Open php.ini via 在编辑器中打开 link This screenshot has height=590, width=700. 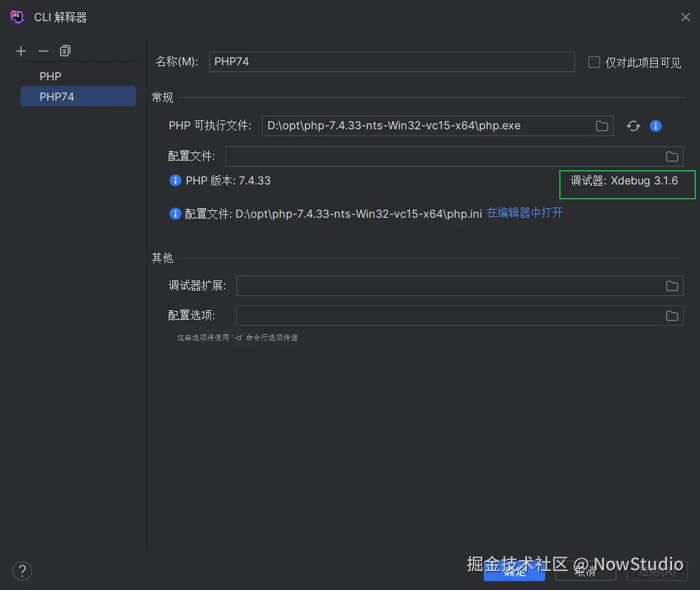pyautogui.click(x=524, y=212)
